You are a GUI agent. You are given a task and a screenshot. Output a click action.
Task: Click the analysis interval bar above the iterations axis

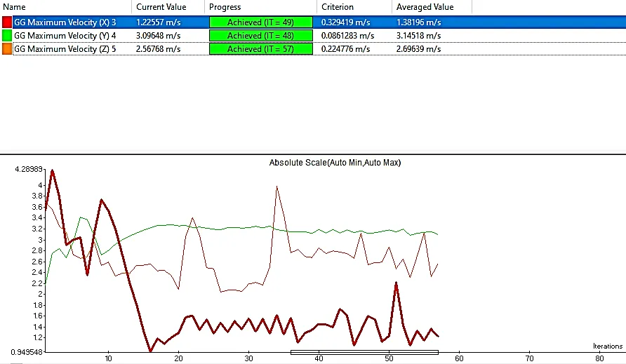[364, 352]
